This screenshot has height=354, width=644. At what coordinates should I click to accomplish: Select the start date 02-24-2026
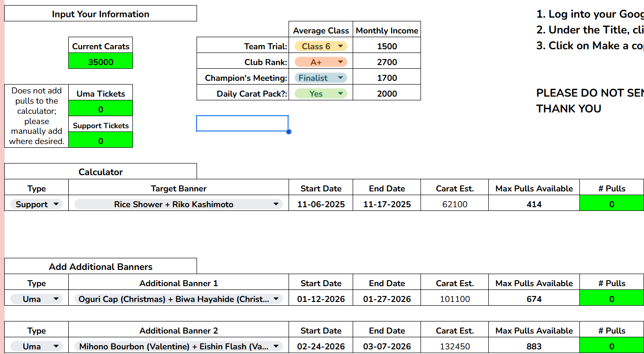tap(321, 345)
